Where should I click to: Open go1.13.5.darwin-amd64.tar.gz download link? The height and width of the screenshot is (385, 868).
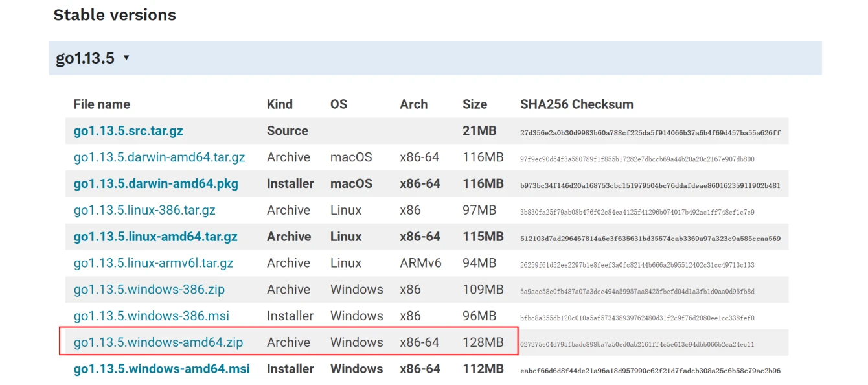pyautogui.click(x=159, y=157)
